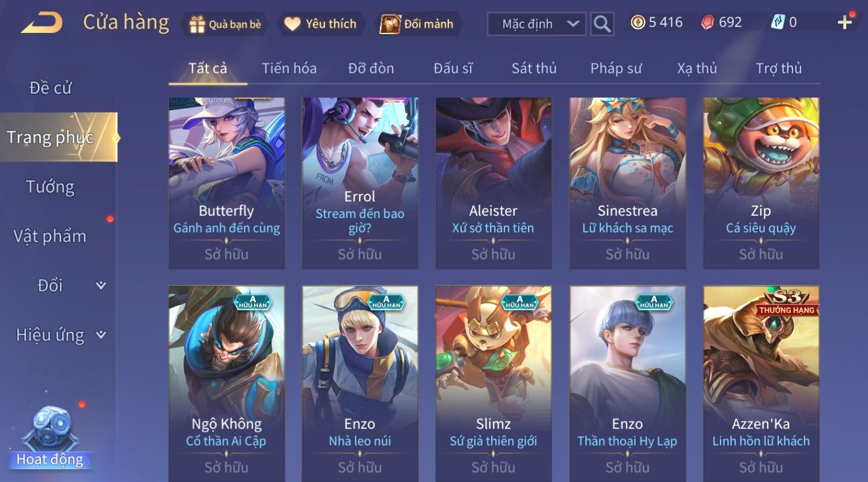Click the back arrow icon
The height and width of the screenshot is (482, 868).
[41, 24]
